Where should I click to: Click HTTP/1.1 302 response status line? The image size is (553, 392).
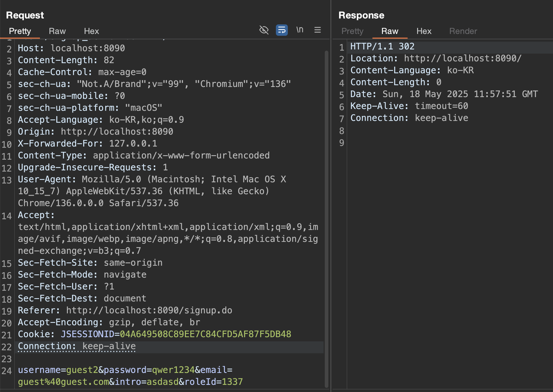(x=382, y=46)
